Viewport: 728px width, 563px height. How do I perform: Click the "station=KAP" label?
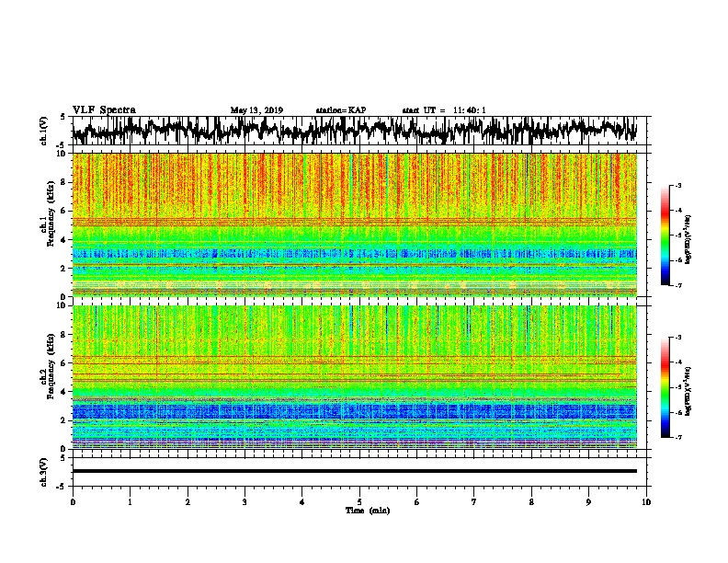click(x=341, y=110)
